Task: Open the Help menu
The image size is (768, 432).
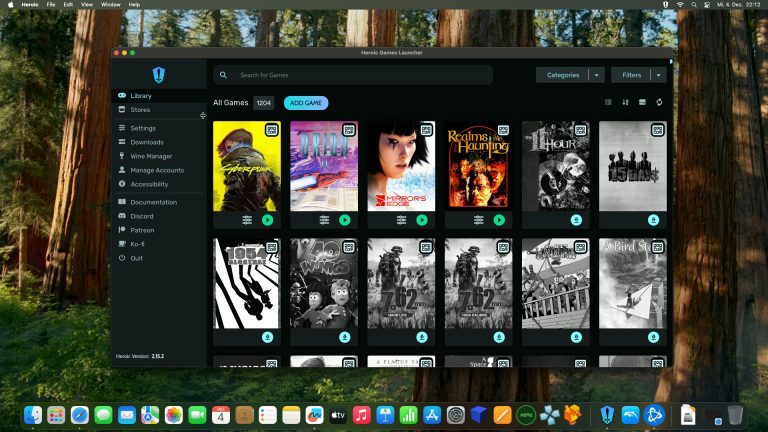Action: 134,4
